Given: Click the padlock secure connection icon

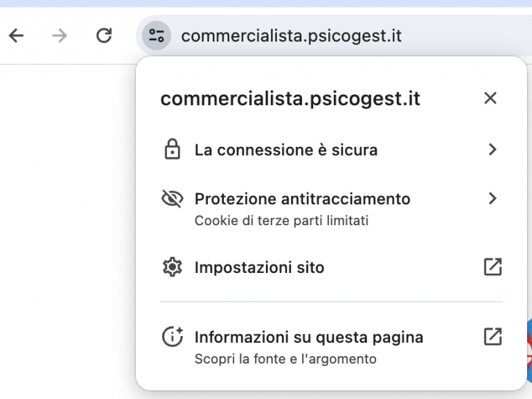Looking at the screenshot, I should [172, 150].
